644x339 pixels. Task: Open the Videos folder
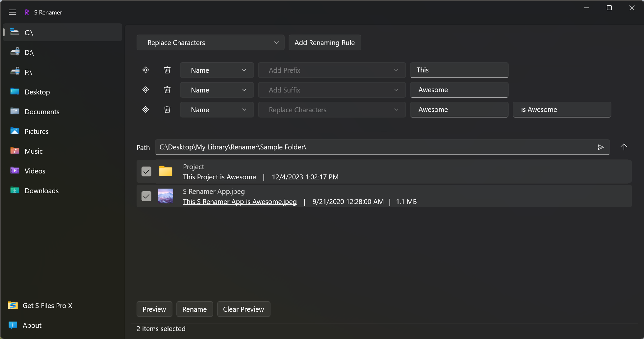[63, 170]
